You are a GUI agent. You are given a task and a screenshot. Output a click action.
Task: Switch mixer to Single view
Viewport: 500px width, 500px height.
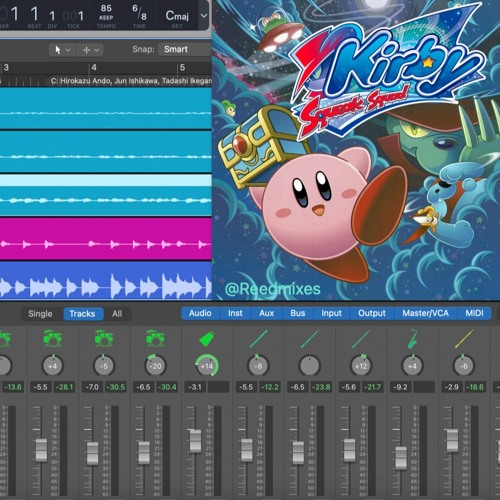[40, 314]
